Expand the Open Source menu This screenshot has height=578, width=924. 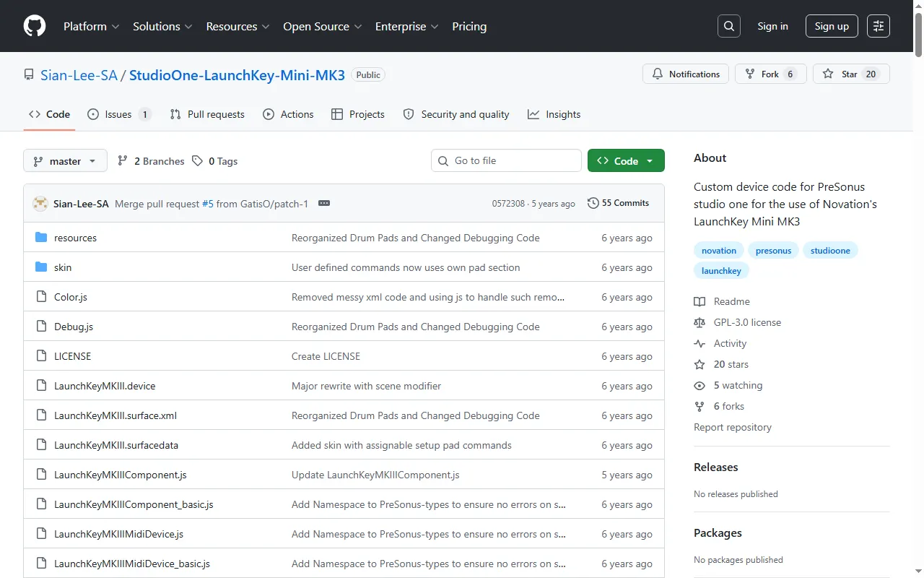(322, 26)
